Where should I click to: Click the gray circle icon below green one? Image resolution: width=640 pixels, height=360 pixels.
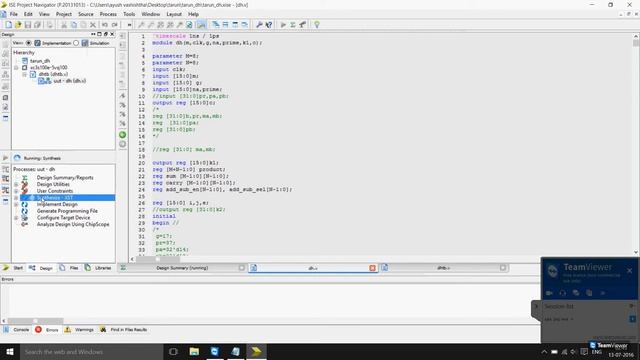[122, 144]
